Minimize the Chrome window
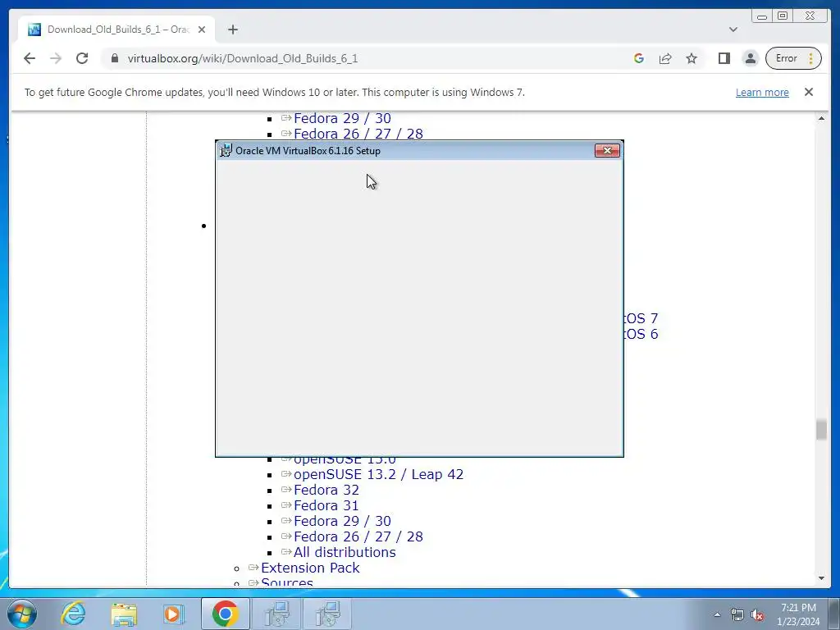This screenshot has height=630, width=840. click(x=762, y=16)
